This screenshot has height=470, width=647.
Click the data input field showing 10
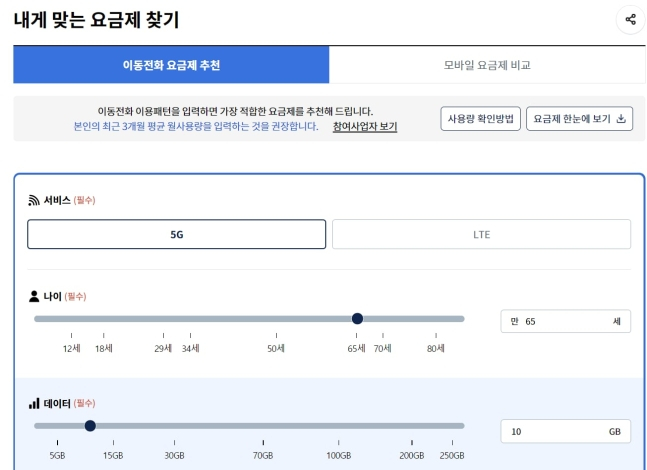coord(566,432)
